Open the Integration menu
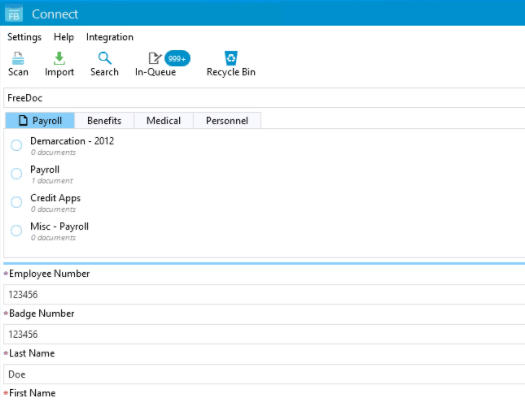525x400 pixels. pos(110,37)
